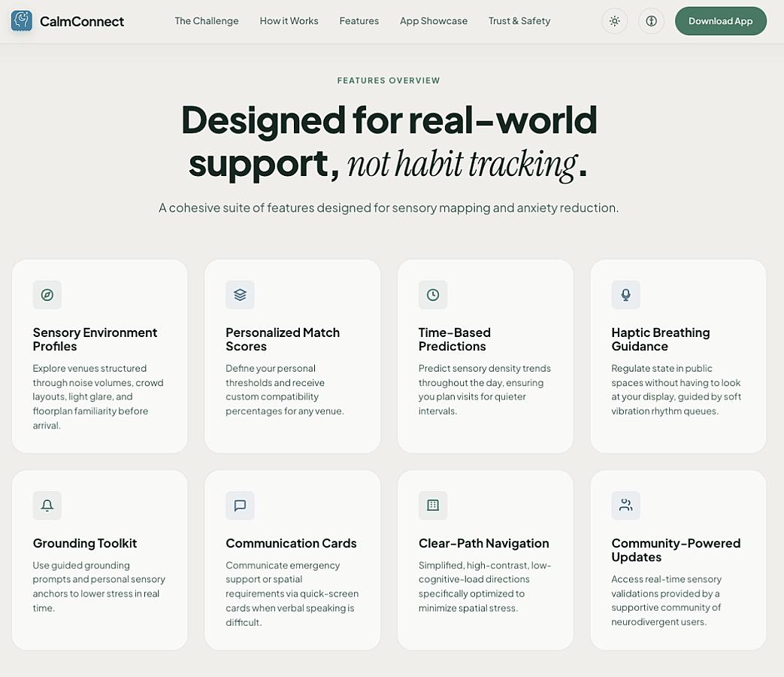Viewport: 784px width, 677px height.
Task: Click the Communication Cards heading
Action: (291, 543)
